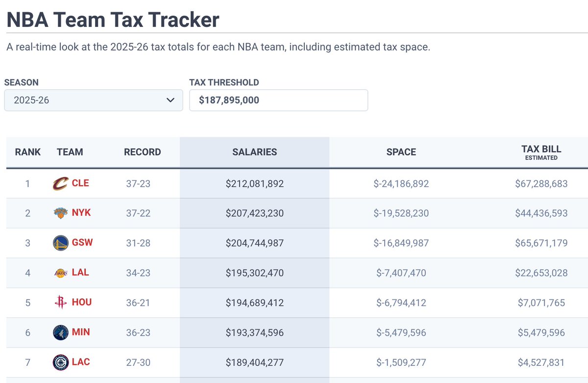Click the tax bill $22,653,028
588x383 pixels.
[541, 273]
